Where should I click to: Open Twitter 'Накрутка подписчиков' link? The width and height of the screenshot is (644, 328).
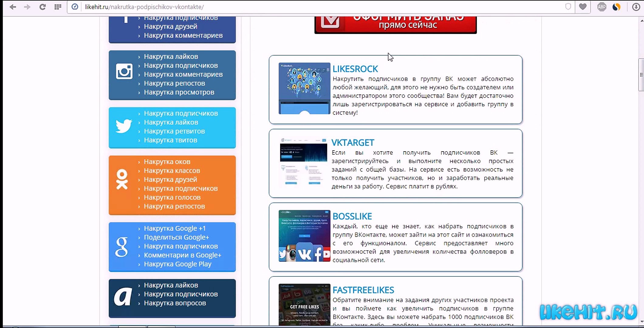181,113
